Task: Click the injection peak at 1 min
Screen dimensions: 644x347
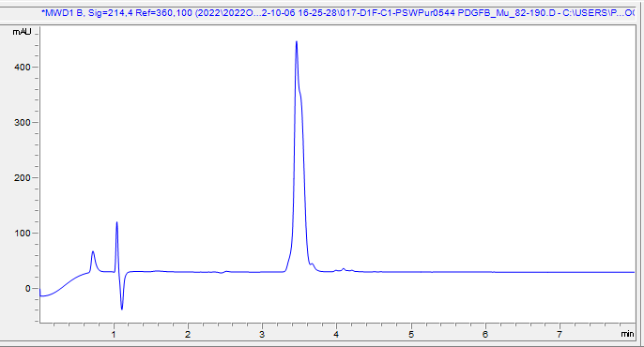Action: pos(117,222)
